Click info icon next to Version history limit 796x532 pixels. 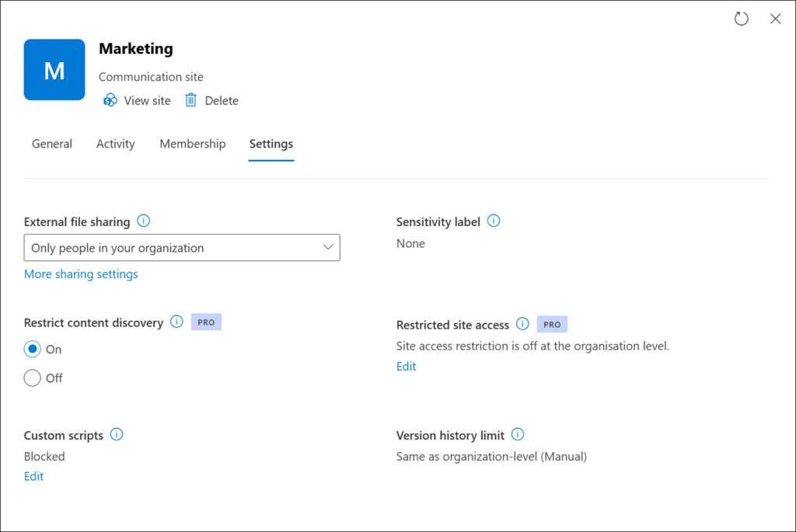click(518, 435)
